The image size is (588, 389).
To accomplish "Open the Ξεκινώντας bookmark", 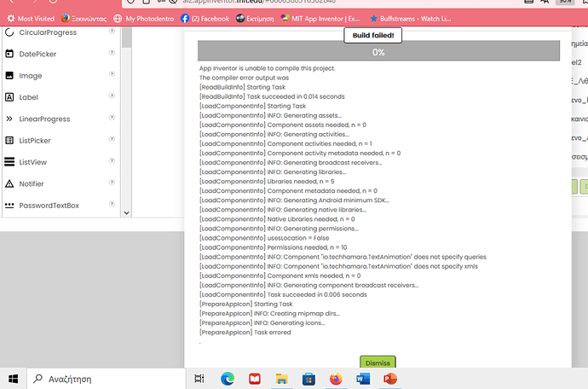I will point(84,19).
